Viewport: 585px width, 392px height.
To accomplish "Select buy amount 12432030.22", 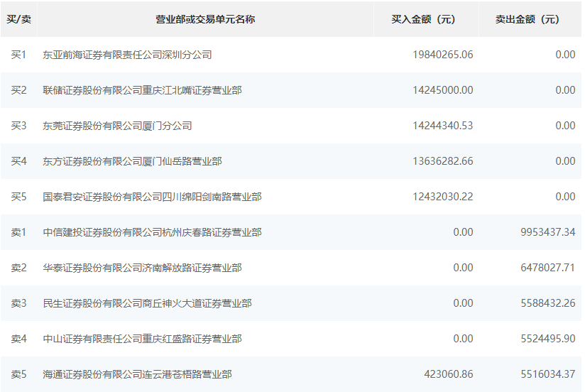I will 443,197.
